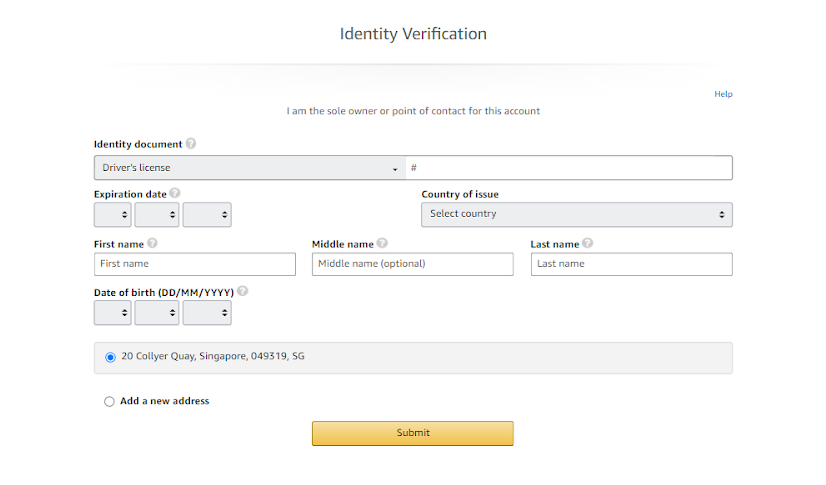This screenshot has width=826, height=485.
Task: Click the Middle name help icon
Action: (x=382, y=243)
